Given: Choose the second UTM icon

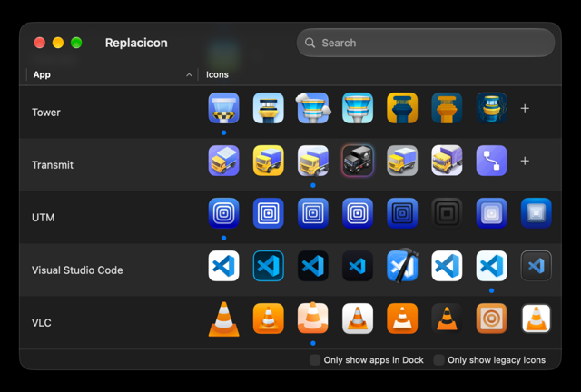Looking at the screenshot, I should [x=269, y=213].
